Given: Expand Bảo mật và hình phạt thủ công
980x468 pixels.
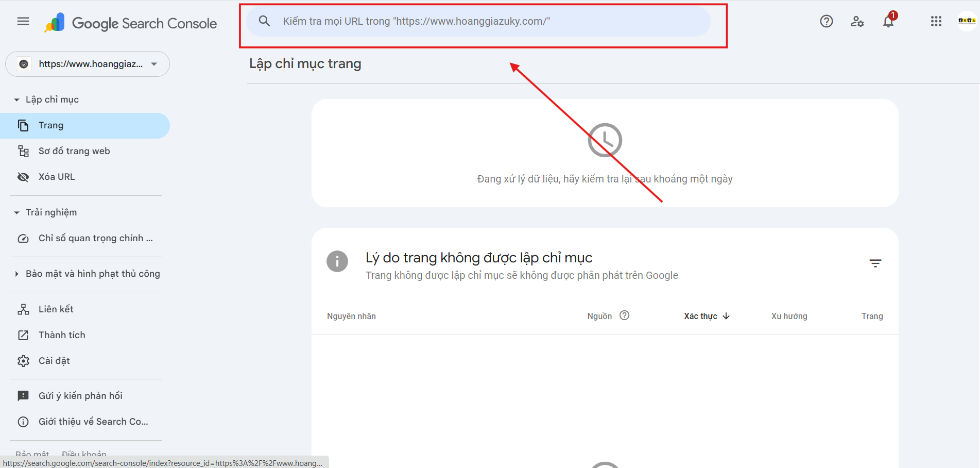Looking at the screenshot, I should pyautogui.click(x=88, y=274).
